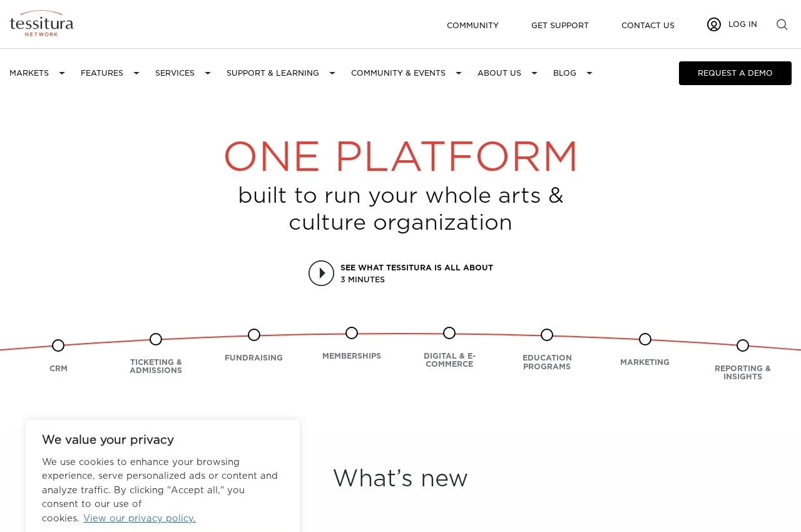The image size is (801, 532).
Task: Select the Memberships circle marker
Action: click(x=352, y=333)
